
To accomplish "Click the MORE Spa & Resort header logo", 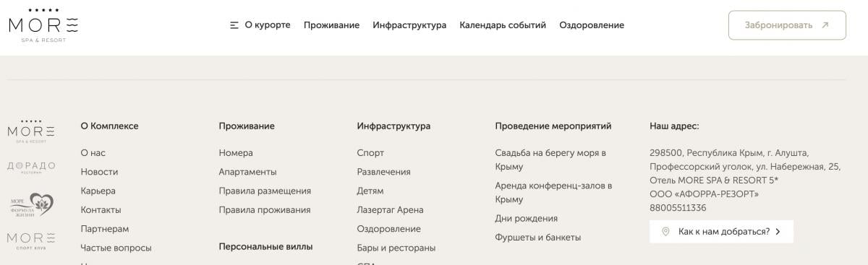I will pyautogui.click(x=43, y=26).
